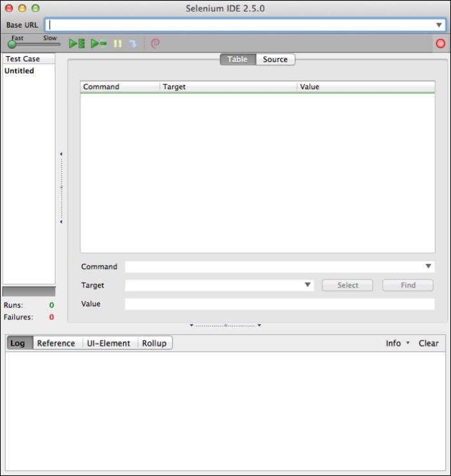451x476 pixels.
Task: Click the Value column header
Action: coord(366,86)
